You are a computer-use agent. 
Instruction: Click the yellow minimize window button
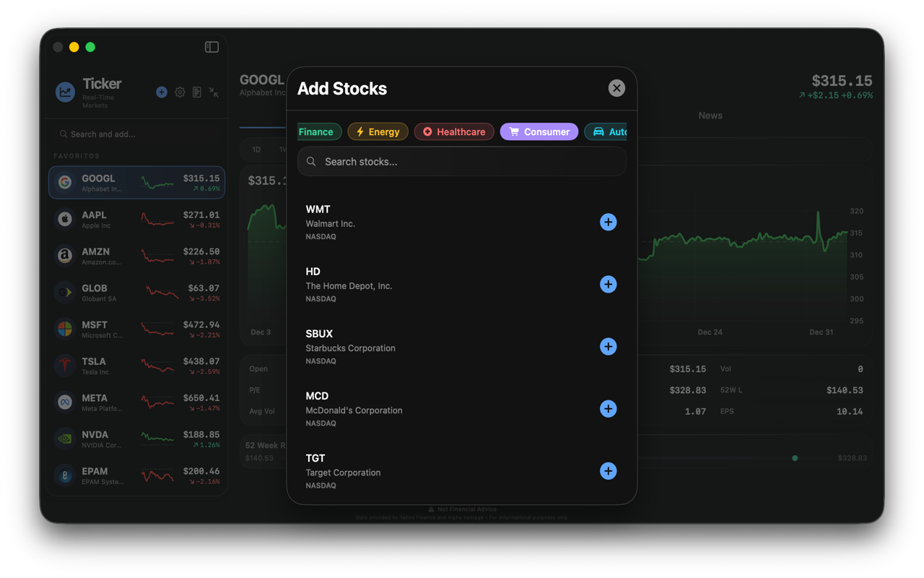(74, 47)
